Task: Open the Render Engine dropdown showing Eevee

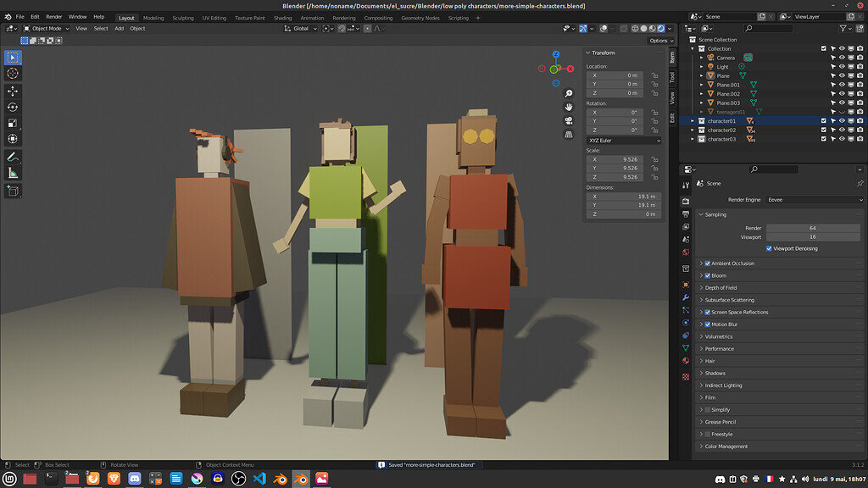Action: click(x=814, y=200)
